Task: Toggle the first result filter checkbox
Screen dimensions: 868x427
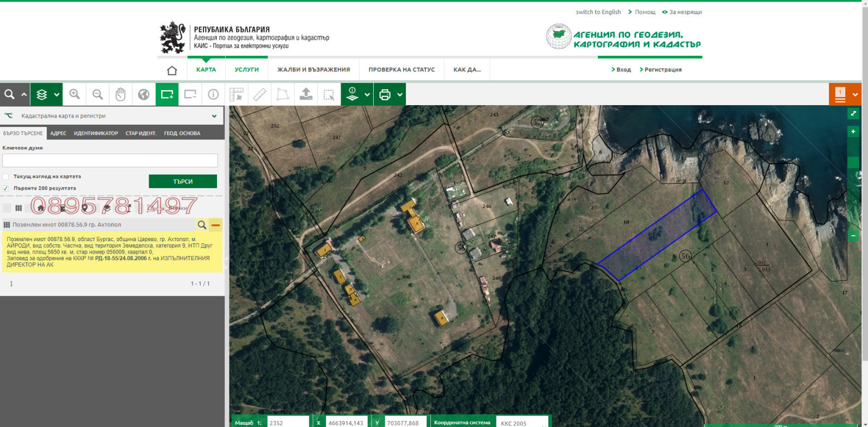Action: point(7,208)
